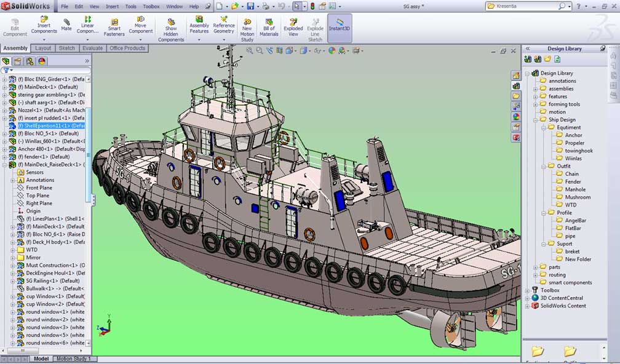Image resolution: width=620 pixels, height=364 pixels.
Task: Select the Move Component tool
Action: 140,23
